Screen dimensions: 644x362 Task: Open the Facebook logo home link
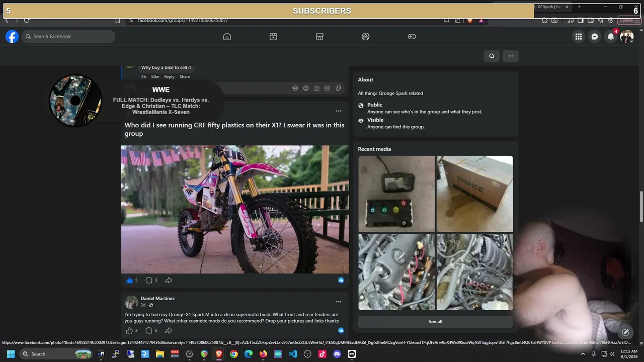coord(12,36)
